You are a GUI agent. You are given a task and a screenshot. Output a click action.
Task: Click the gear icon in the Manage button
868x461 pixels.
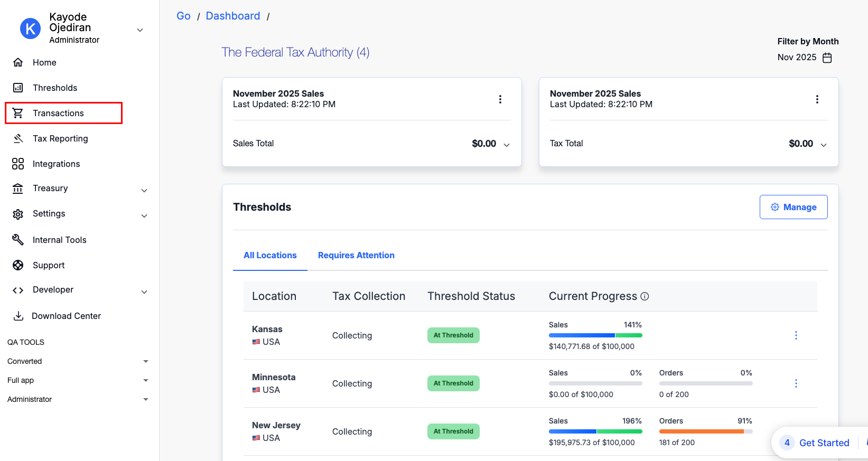(775, 207)
